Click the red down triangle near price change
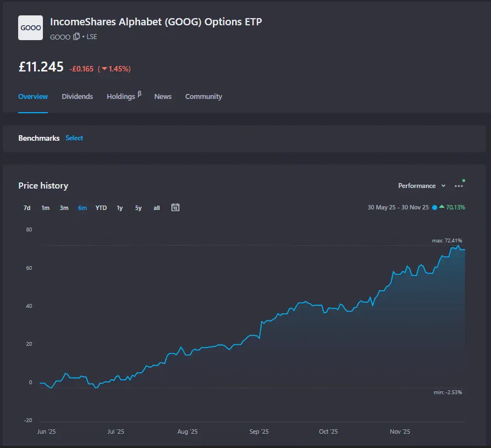This screenshot has width=491, height=448. (104, 69)
